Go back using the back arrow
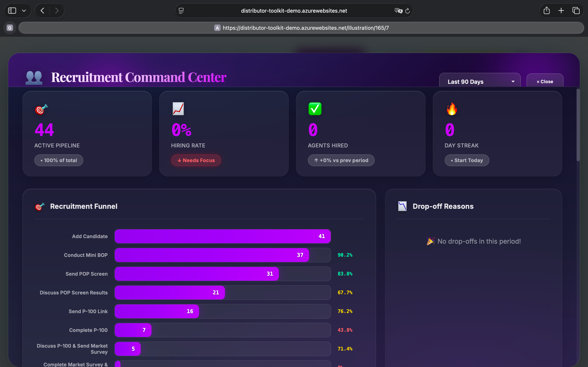Image resolution: width=588 pixels, height=367 pixels. [x=42, y=11]
